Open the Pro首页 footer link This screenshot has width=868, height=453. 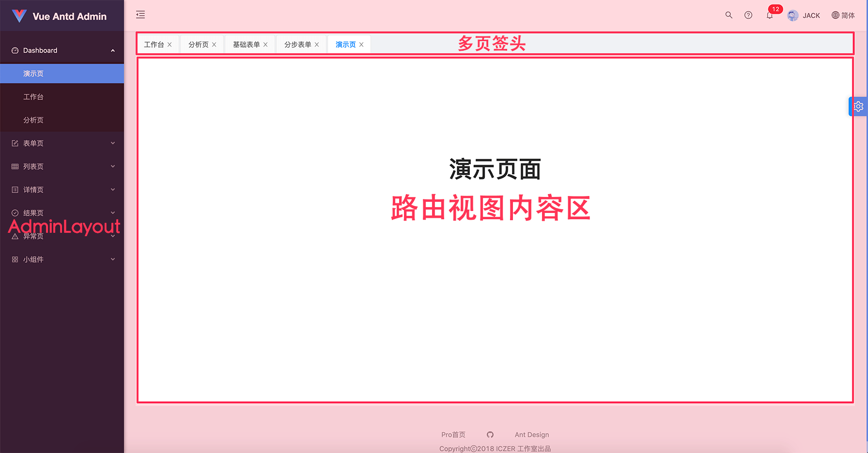click(x=453, y=435)
